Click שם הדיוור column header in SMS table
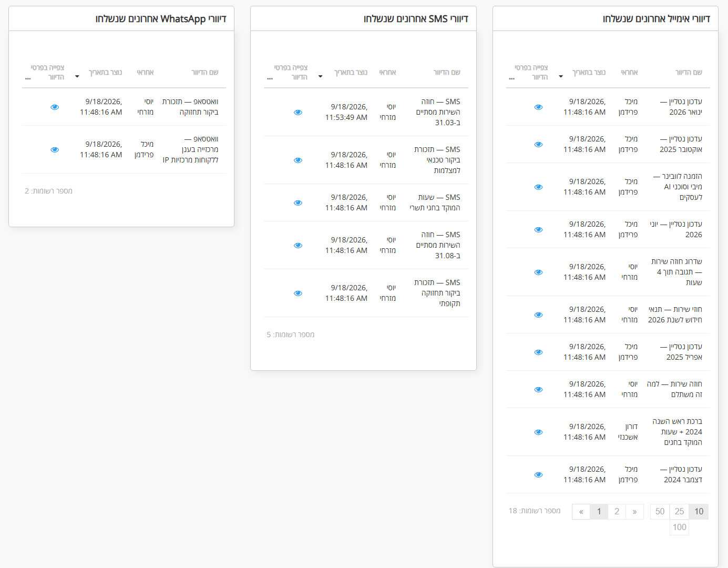 [447, 73]
